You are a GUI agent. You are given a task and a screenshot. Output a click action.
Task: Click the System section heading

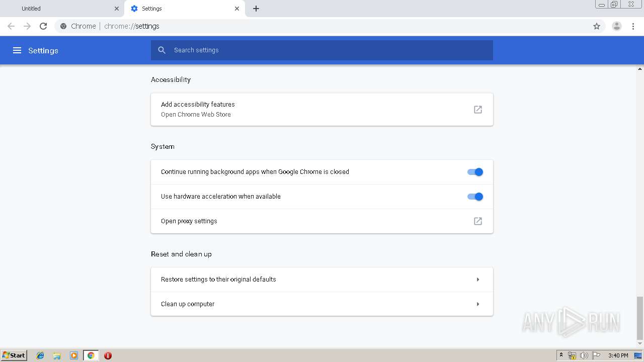[x=163, y=146]
